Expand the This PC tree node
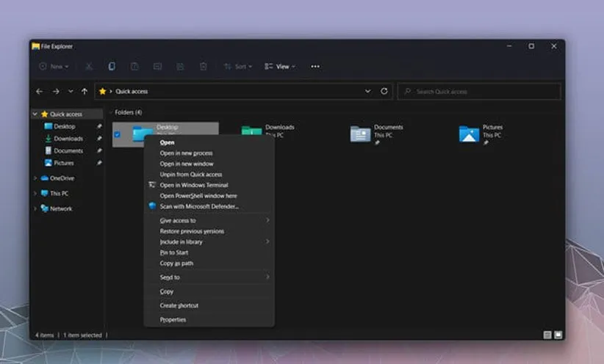This screenshot has width=604, height=364. [x=35, y=194]
